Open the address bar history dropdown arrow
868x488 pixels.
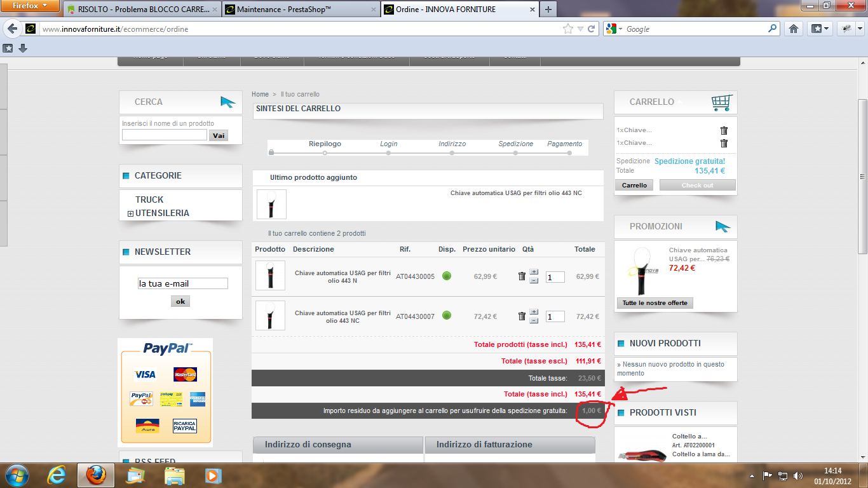click(x=580, y=29)
